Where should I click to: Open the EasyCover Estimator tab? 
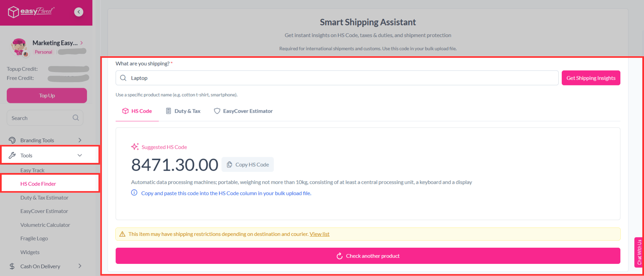coord(243,111)
